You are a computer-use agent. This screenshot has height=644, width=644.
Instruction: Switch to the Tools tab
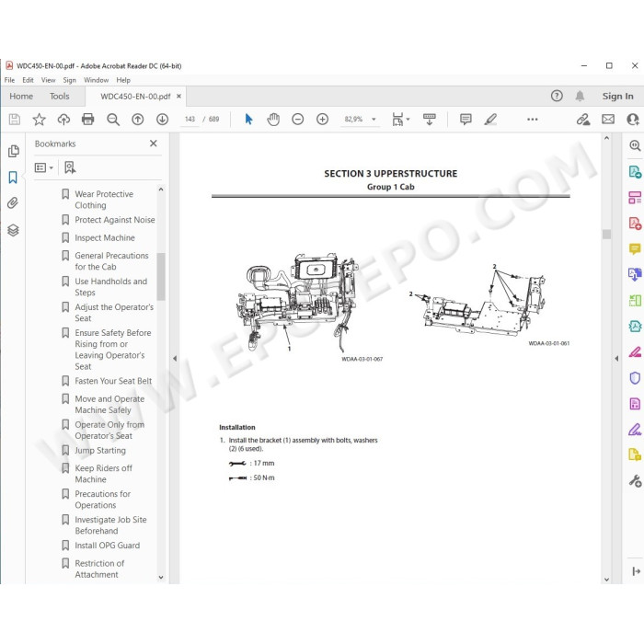coord(60,96)
